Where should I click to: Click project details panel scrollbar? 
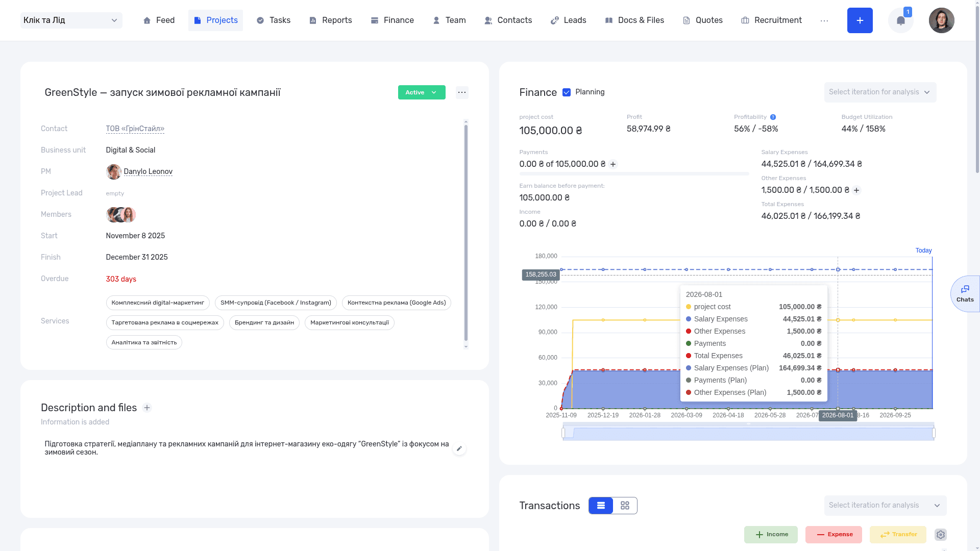(x=466, y=233)
